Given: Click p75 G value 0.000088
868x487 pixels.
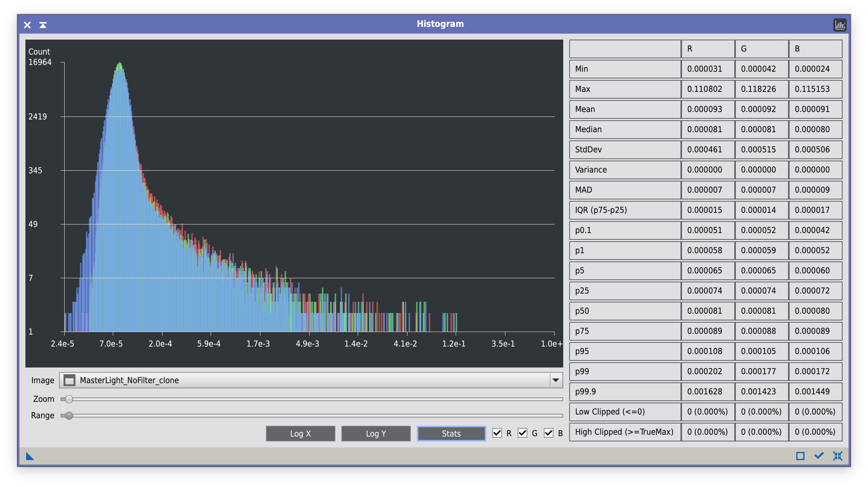Looking at the screenshot, I should coord(762,331).
